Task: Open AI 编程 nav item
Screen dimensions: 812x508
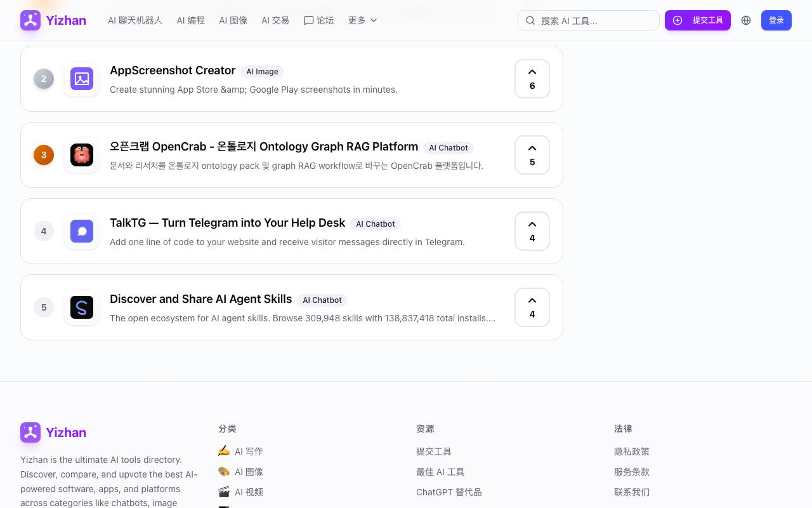Action: [191, 20]
